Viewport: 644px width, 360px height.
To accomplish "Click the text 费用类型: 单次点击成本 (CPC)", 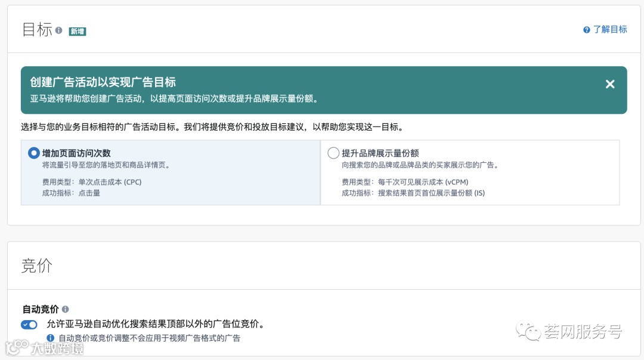I will tap(92, 182).
